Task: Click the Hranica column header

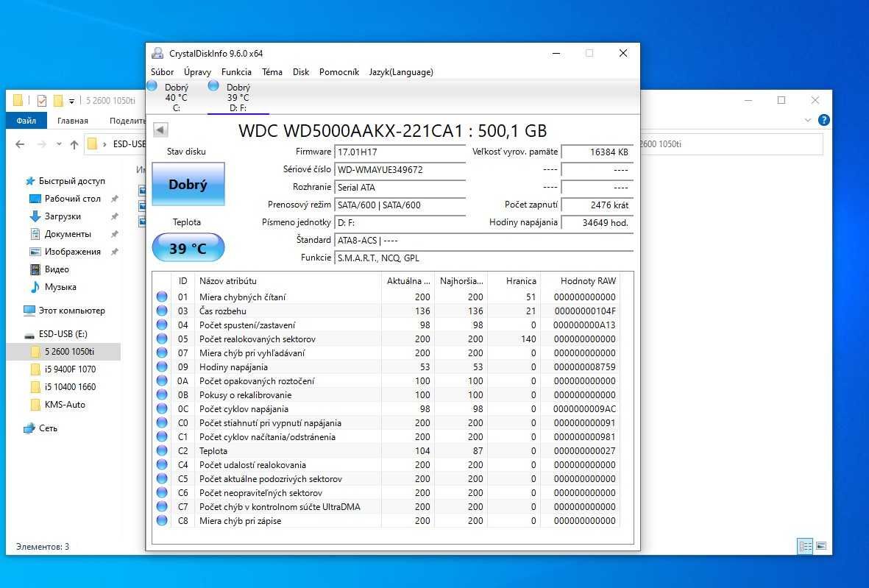Action: (x=514, y=281)
